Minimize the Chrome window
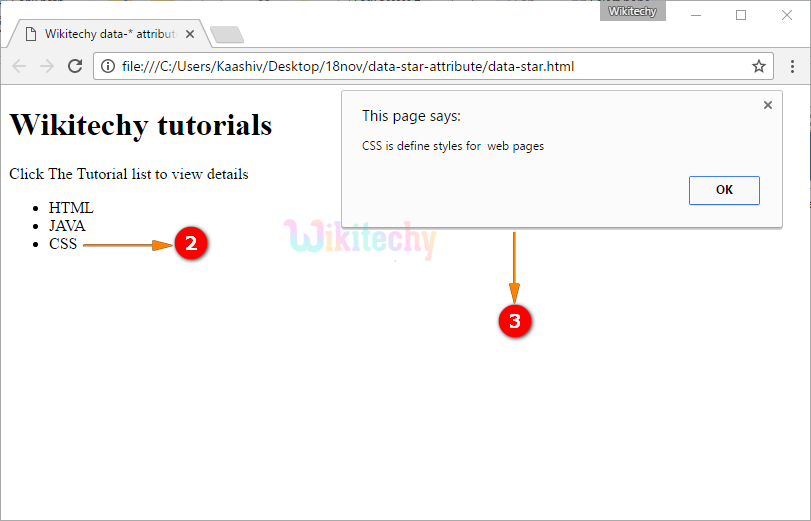Screen dimensions: 811x521 pyautogui.click(x=696, y=14)
